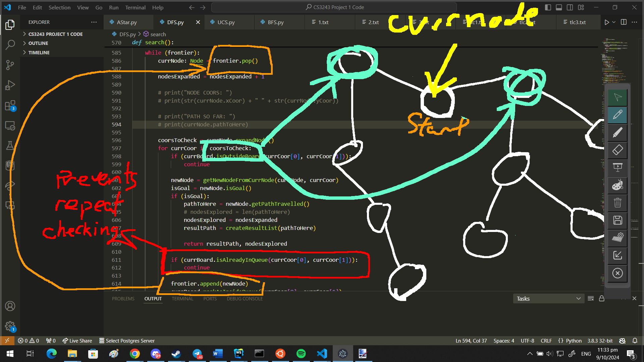Open the whiteboard tool in annotation toolbar
644x362 pixels.
(x=618, y=168)
